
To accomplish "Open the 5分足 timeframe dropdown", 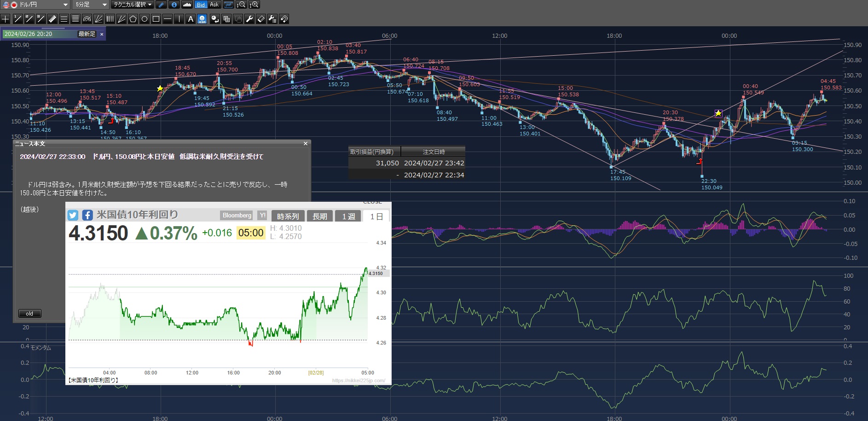I will (91, 5).
